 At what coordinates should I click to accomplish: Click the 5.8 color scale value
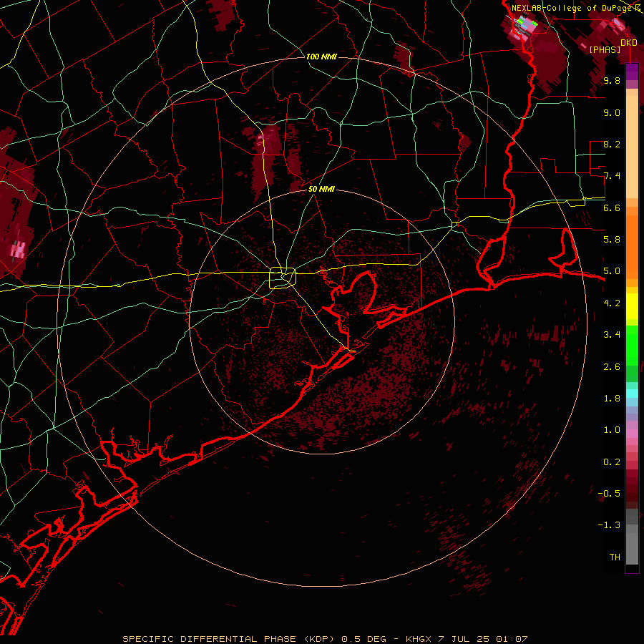point(612,240)
